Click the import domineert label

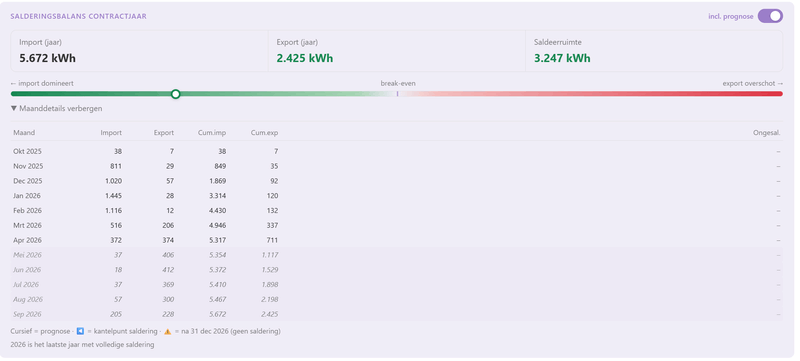(x=42, y=83)
